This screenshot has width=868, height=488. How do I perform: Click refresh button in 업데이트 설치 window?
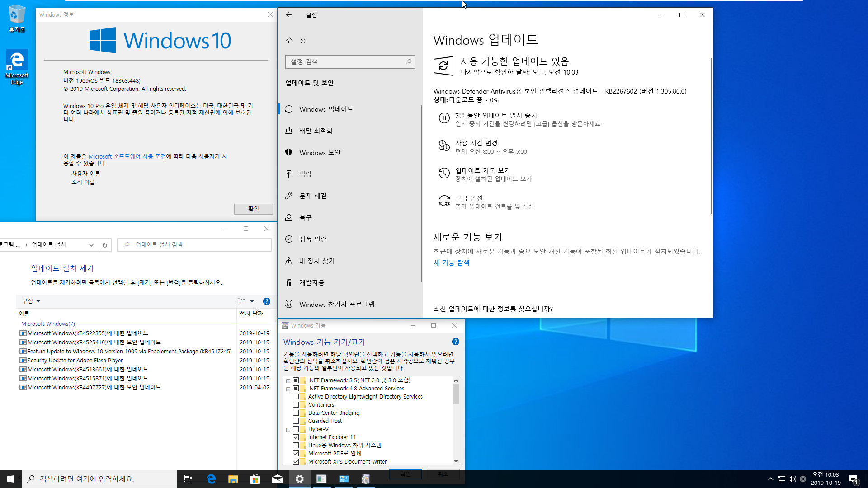click(x=105, y=245)
